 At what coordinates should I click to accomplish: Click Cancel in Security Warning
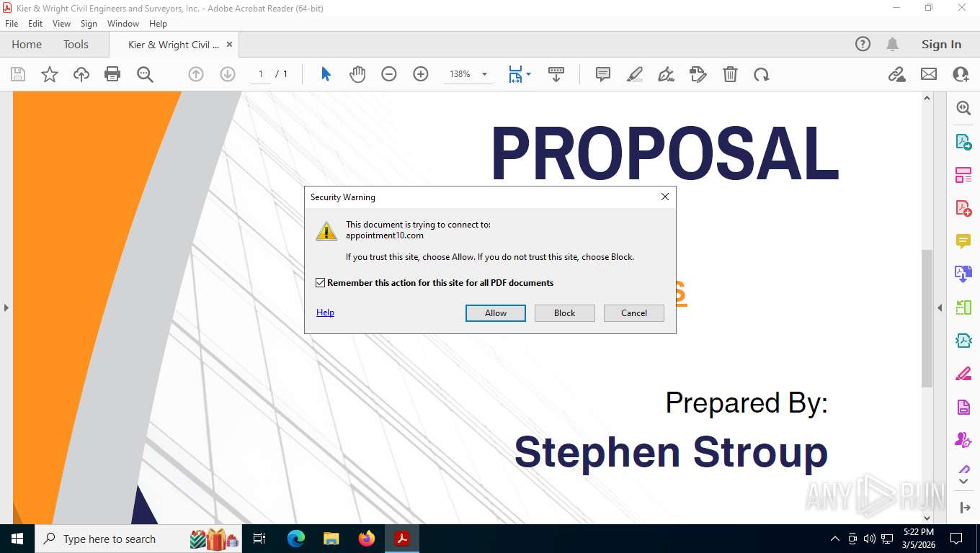(x=634, y=313)
